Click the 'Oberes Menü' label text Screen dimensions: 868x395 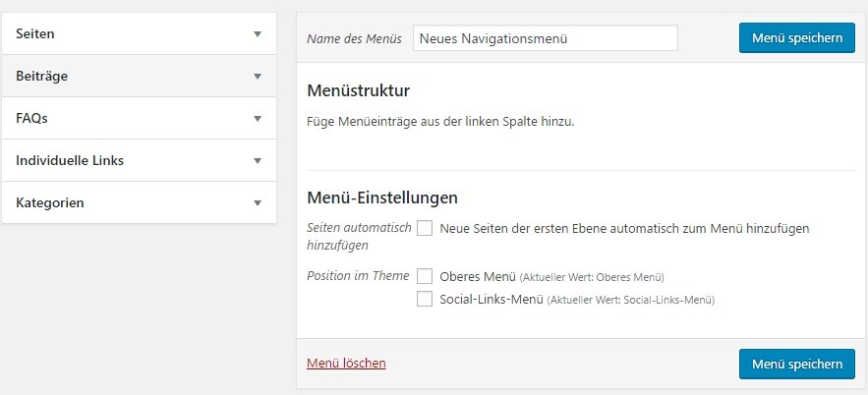479,276
